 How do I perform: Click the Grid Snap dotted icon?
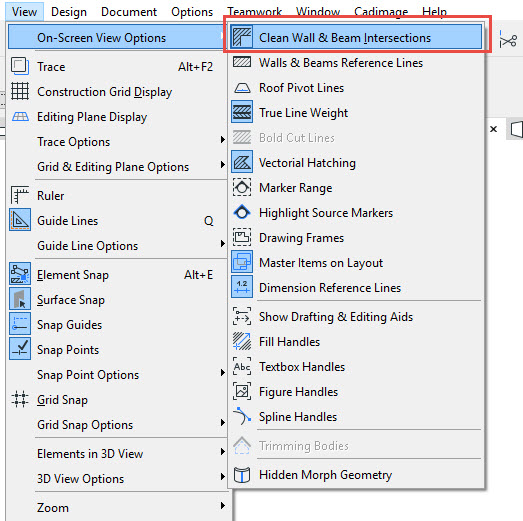tap(20, 400)
